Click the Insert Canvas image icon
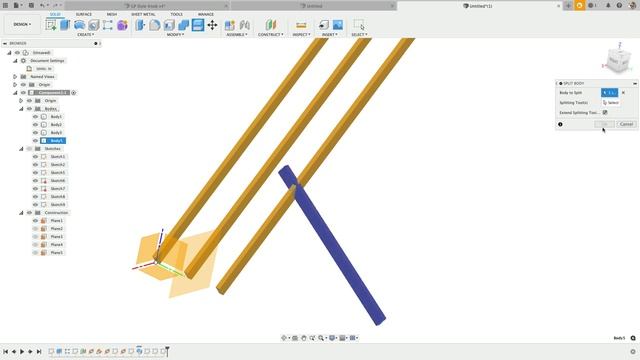This screenshot has height=360, width=640. 338,25
